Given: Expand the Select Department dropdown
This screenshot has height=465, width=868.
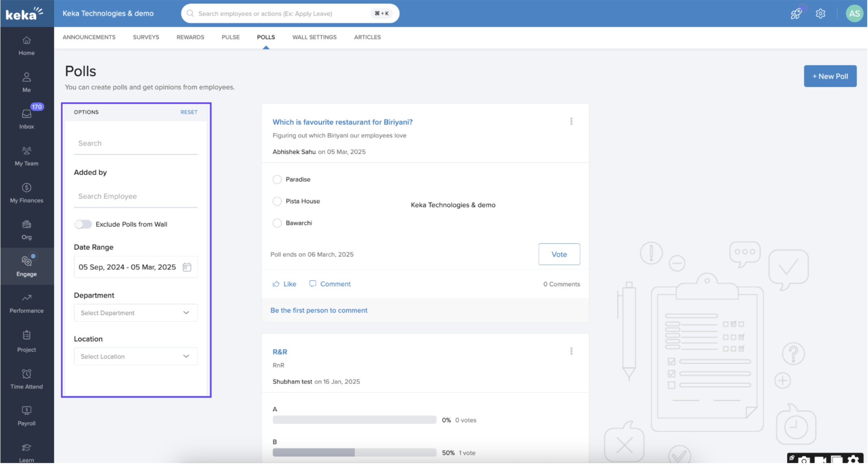Looking at the screenshot, I should [x=135, y=313].
